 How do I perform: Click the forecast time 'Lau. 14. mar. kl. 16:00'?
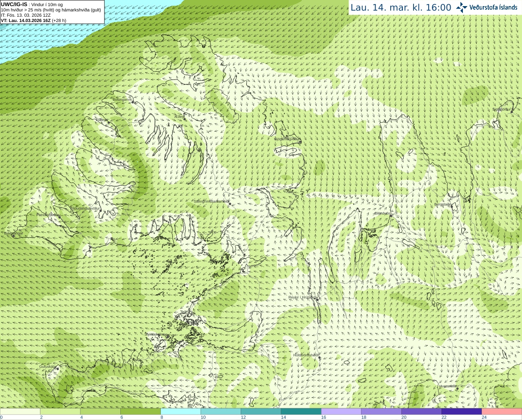pyautogui.click(x=401, y=8)
